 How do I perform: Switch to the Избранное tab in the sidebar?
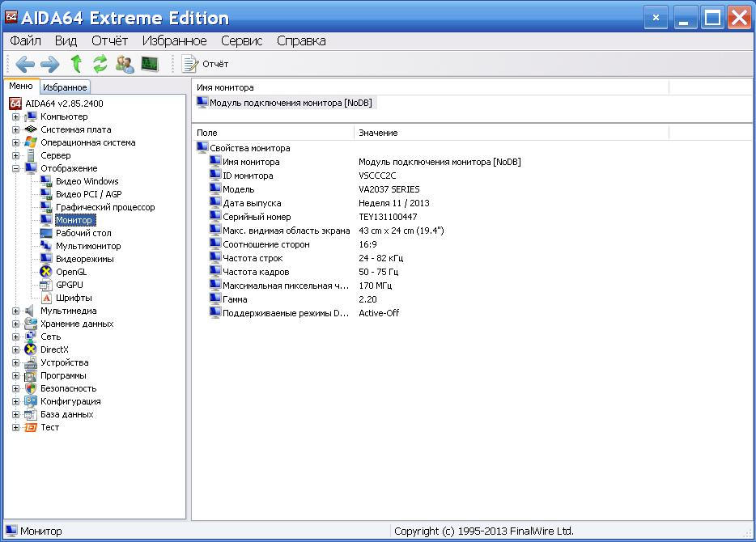click(65, 87)
